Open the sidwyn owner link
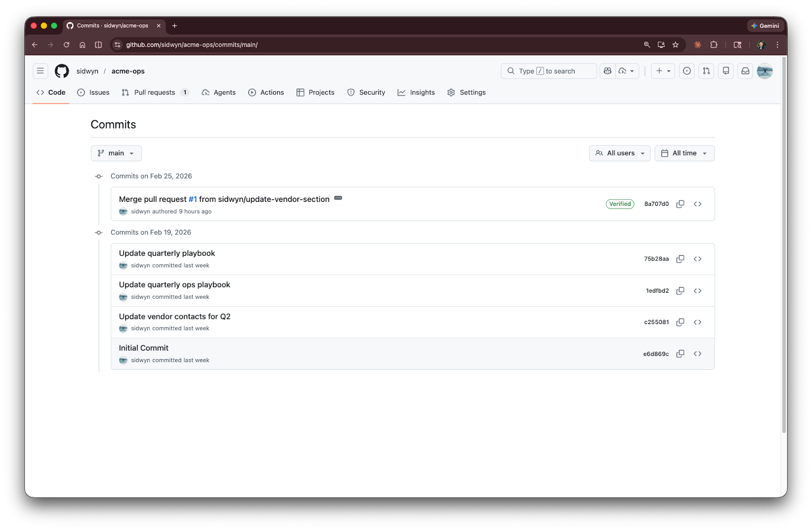The image size is (812, 530). (87, 71)
